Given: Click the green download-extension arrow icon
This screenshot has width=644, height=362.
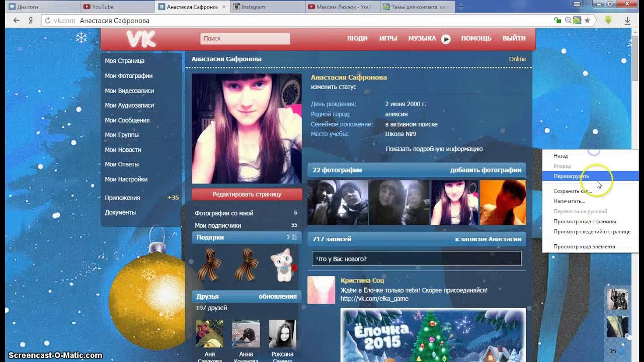Looking at the screenshot, I should 608,21.
